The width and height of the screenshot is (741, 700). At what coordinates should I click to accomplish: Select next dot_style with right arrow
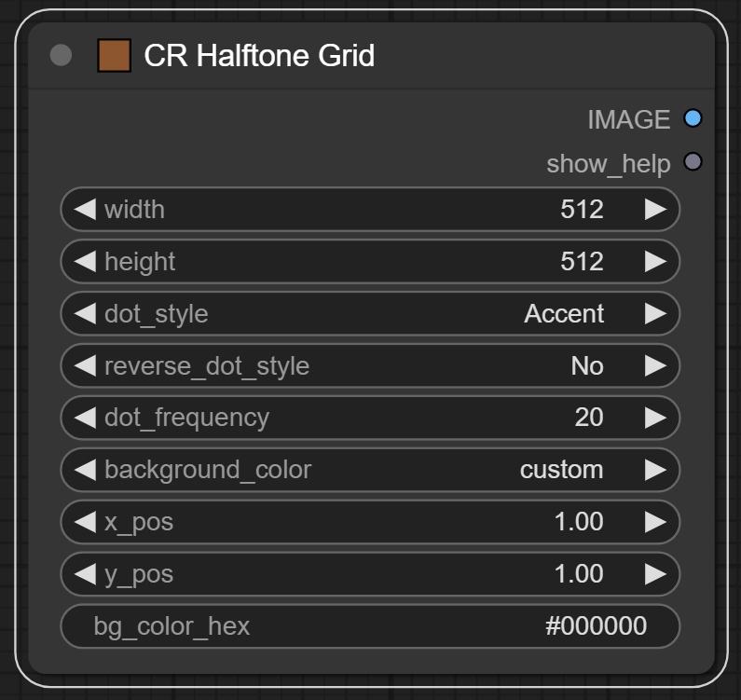[x=655, y=314]
